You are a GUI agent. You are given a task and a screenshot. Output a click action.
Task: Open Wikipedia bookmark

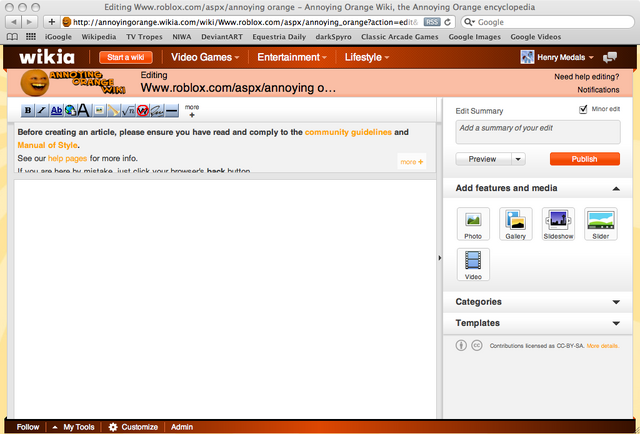tap(99, 37)
